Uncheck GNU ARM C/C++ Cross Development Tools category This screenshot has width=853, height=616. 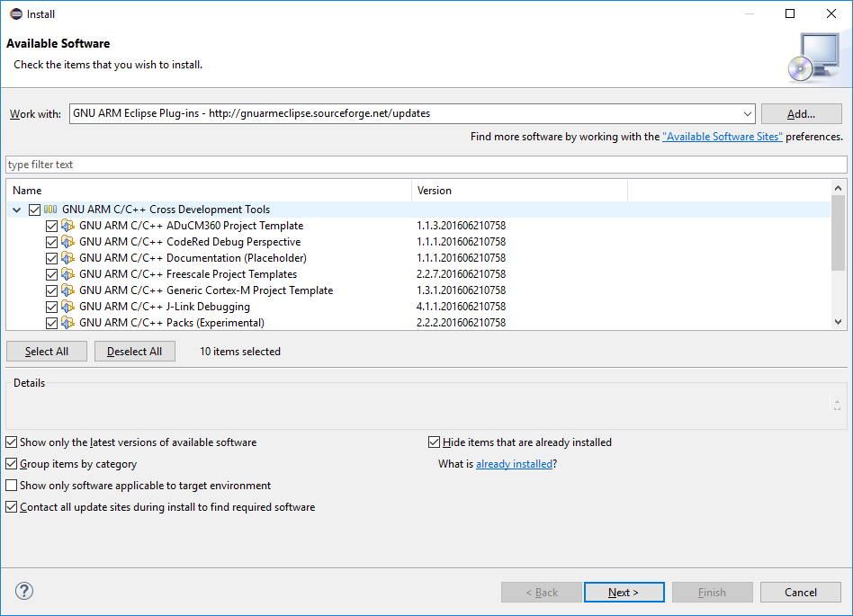(34, 210)
